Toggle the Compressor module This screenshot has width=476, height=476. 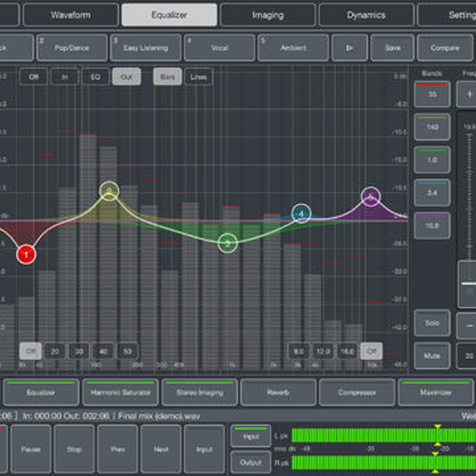point(357,392)
